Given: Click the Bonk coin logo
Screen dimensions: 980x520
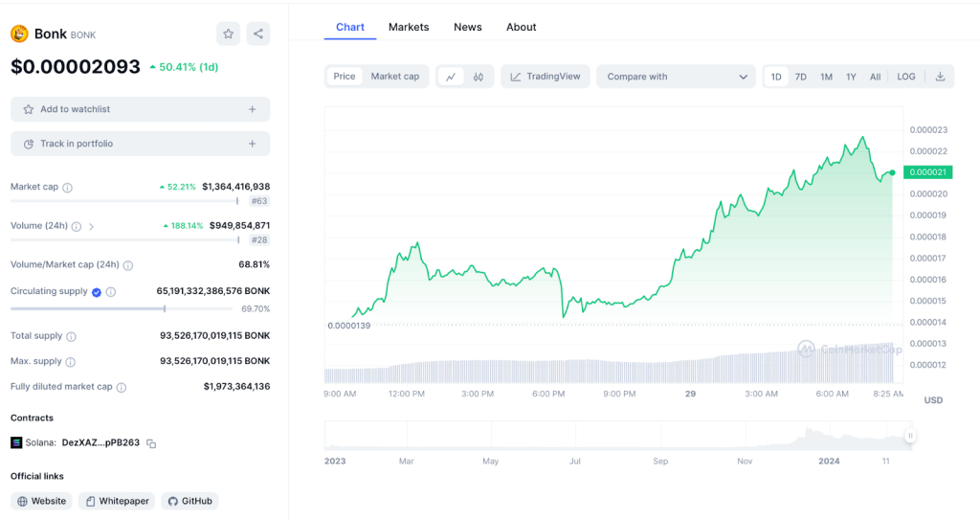Looking at the screenshot, I should coord(19,34).
